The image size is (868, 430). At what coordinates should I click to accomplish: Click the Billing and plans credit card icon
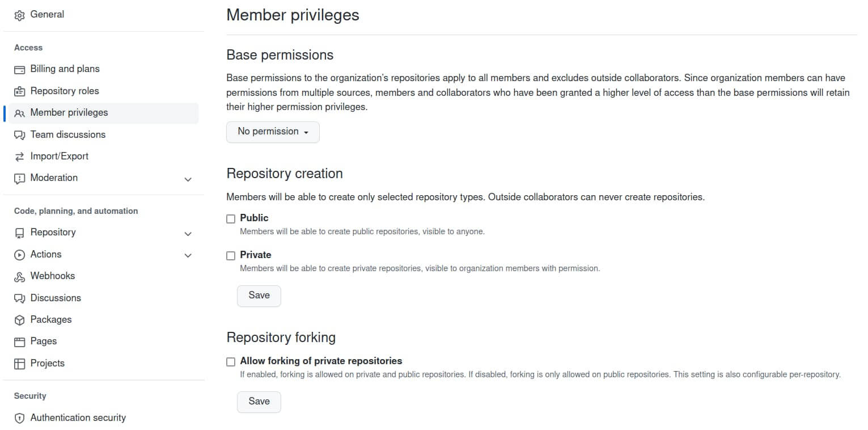(19, 70)
